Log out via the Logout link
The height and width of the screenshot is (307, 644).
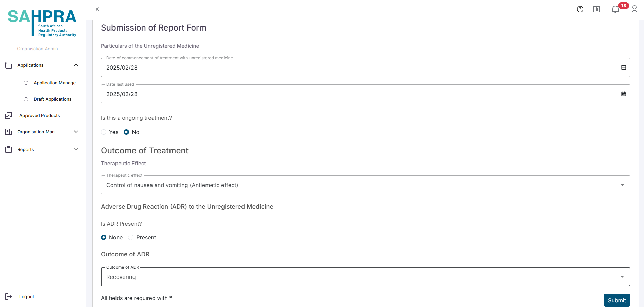coord(26,296)
